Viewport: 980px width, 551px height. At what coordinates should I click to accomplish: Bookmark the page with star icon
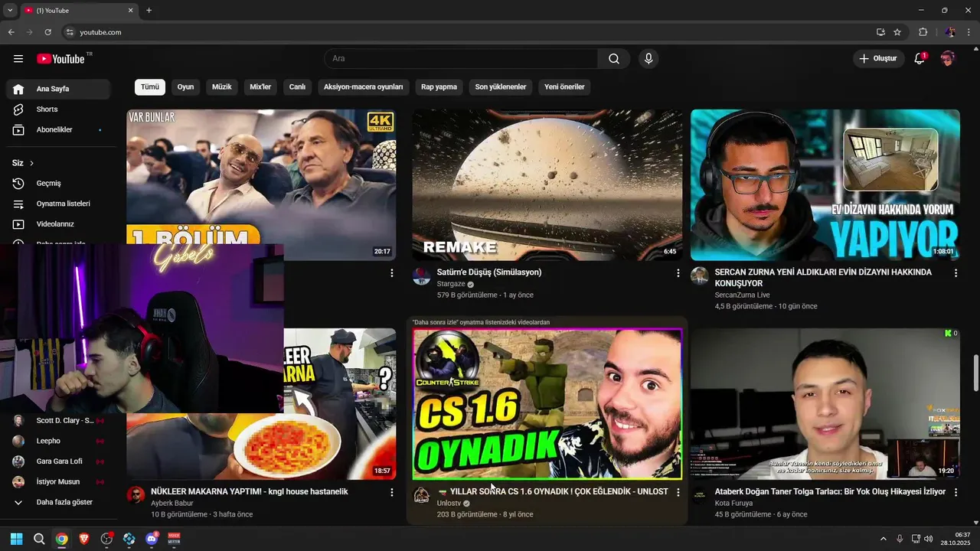point(897,32)
